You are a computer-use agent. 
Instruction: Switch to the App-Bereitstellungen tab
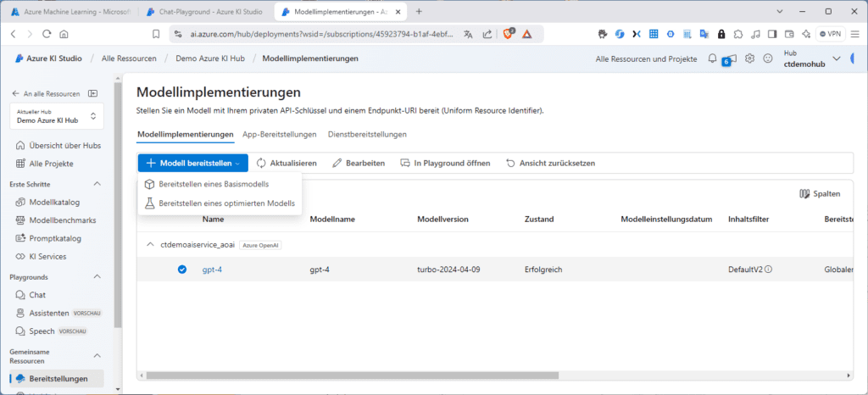pos(280,135)
